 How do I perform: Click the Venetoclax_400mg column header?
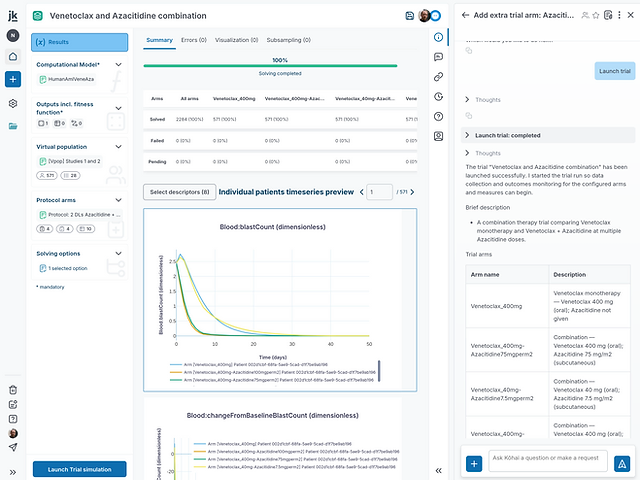234,99
